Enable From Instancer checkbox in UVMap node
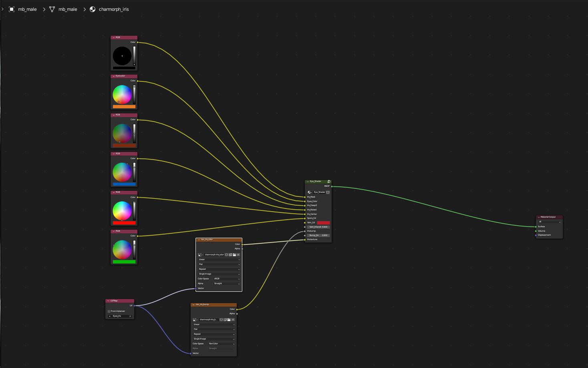 pyautogui.click(x=109, y=311)
